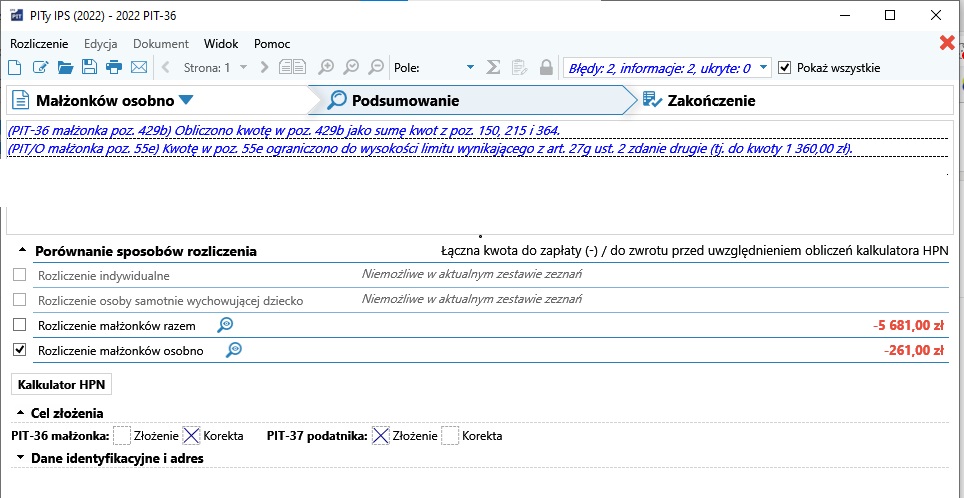This screenshot has height=498, width=964.
Task: Open the Pomoc menu
Action: pos(272,44)
